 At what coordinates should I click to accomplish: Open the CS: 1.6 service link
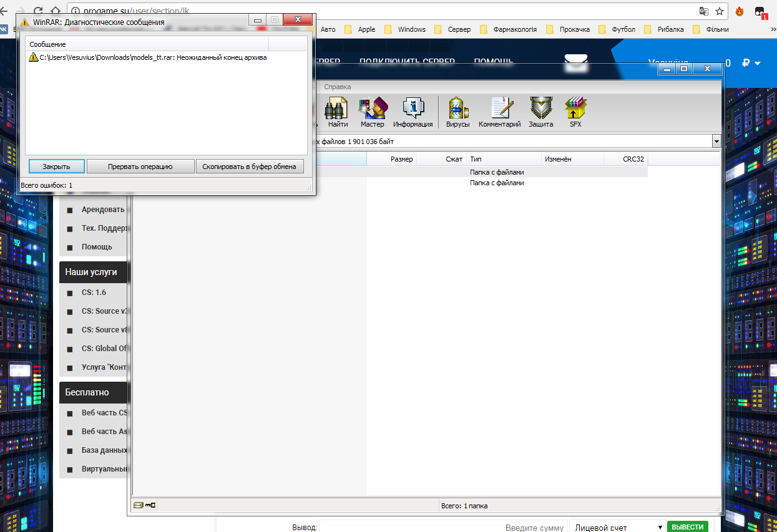click(x=94, y=293)
